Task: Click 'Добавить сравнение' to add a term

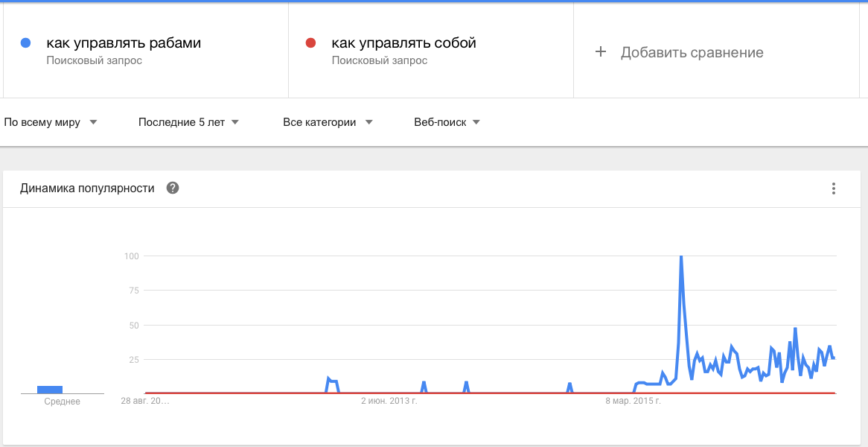Action: [692, 52]
